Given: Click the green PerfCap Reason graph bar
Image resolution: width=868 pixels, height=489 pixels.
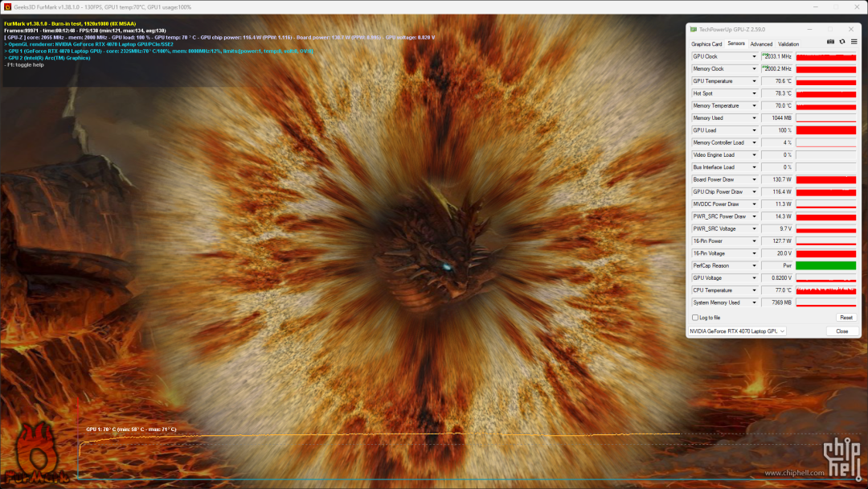Looking at the screenshot, I should pos(826,266).
